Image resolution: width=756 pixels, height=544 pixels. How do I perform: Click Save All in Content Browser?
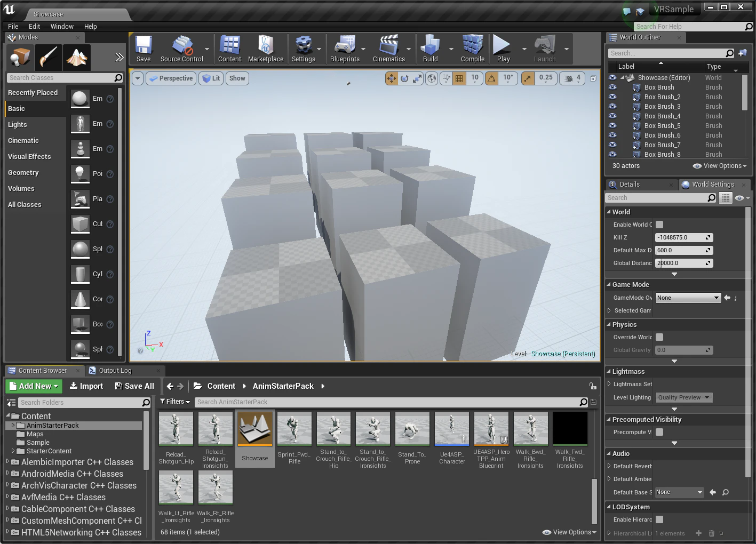tap(134, 386)
